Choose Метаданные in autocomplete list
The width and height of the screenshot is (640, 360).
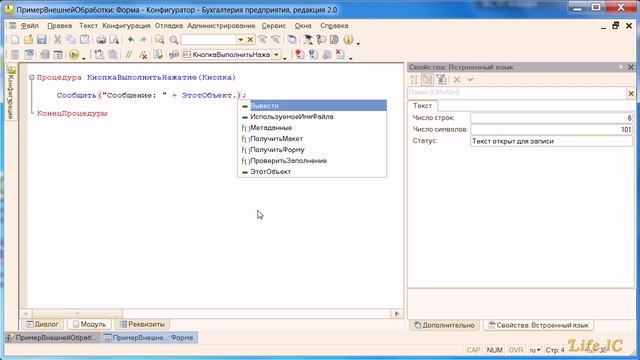pos(312,128)
